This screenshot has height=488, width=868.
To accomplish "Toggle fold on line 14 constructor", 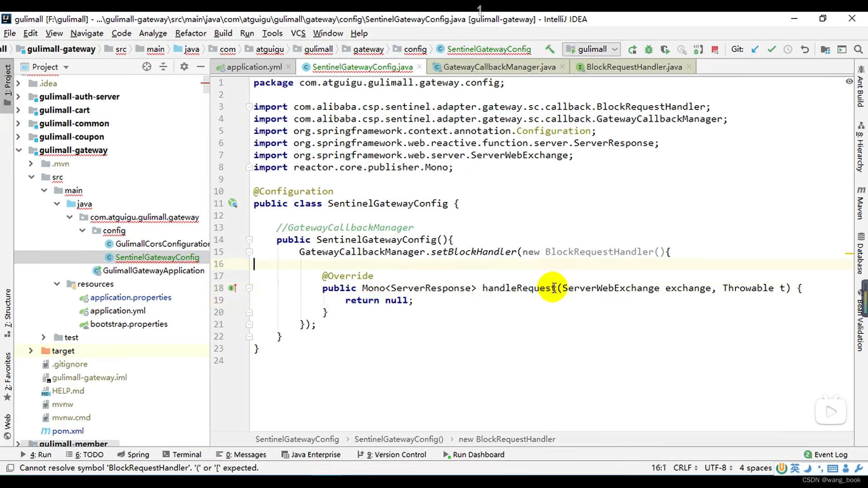I will (249, 240).
